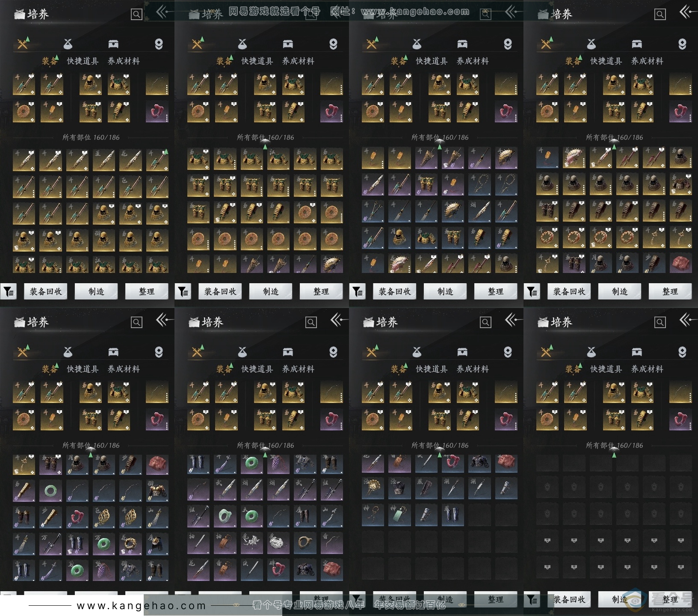Switch to 养成材料 tab in the sixth panel
698x616 pixels.
(298, 369)
